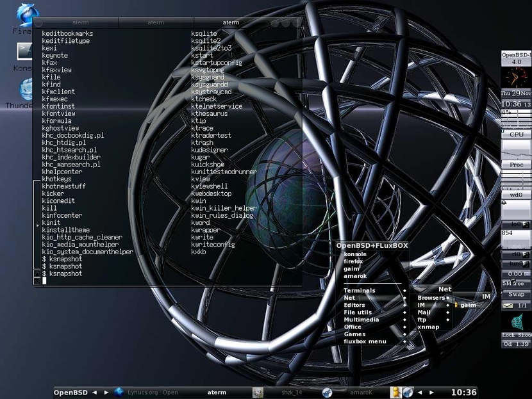Click the aterm scrollbar down arrow
The height and width of the screenshot is (399, 532).
click(37, 281)
